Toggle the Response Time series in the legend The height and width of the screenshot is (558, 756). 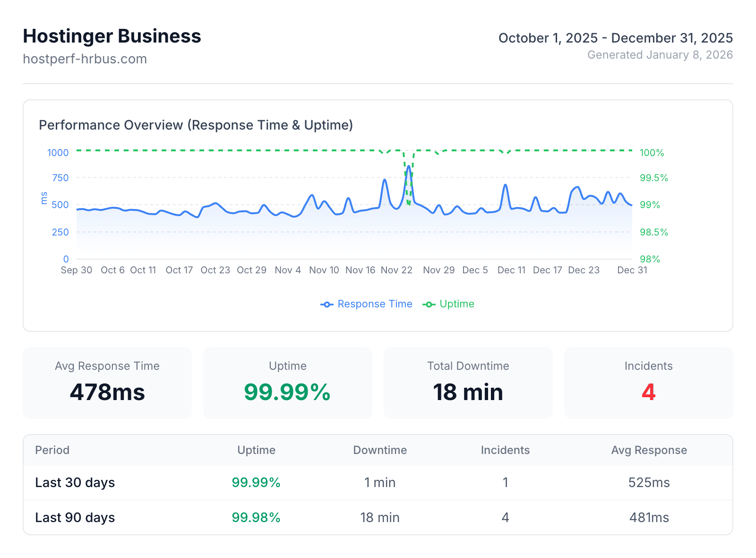[367, 304]
